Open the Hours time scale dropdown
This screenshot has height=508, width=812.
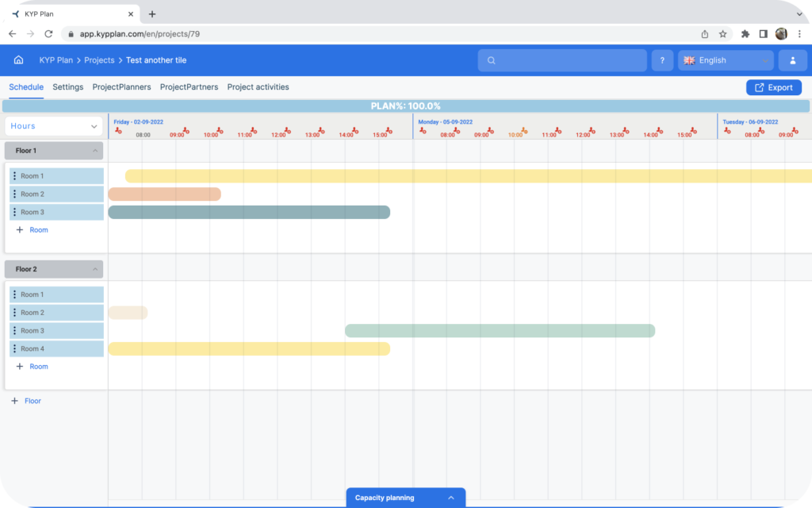[x=54, y=126]
